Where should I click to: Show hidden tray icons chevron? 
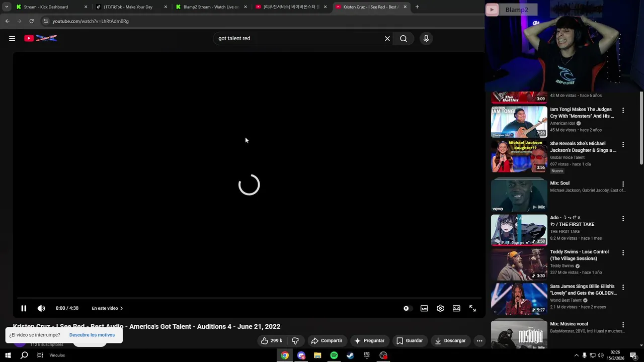(576, 355)
